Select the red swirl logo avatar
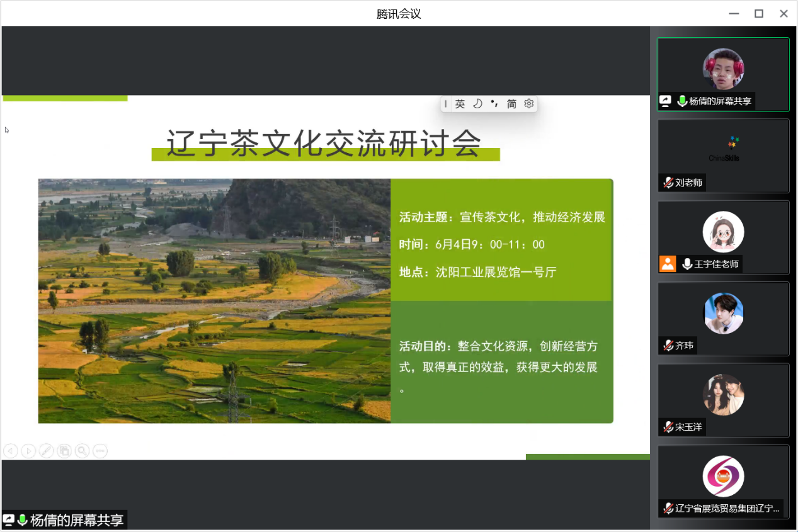798x532 pixels. 723,476
